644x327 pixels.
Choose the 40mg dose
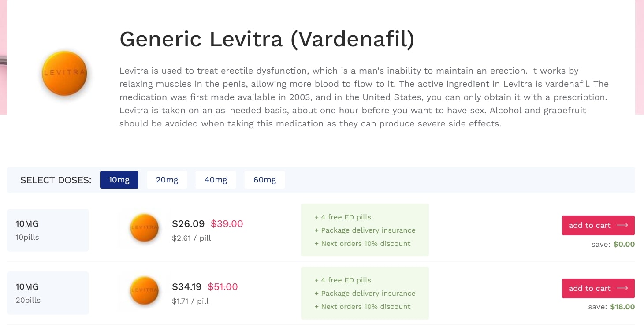coord(216,180)
